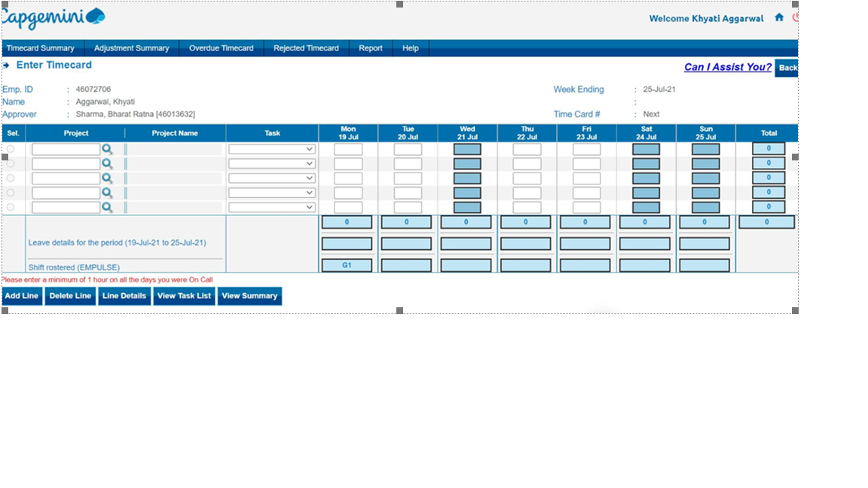
Task: Click the fifth row project search icon
Action: click(107, 207)
